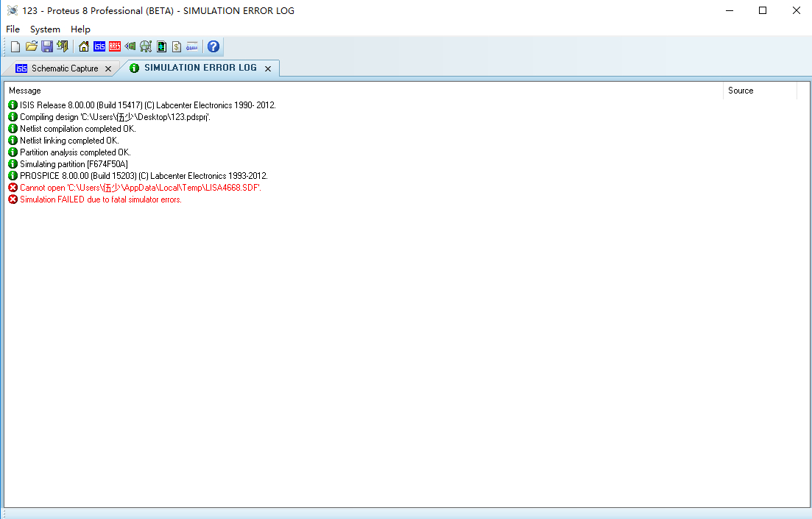Open Help with the question mark icon
Screen dimensions: 812x519
[x=213, y=46]
